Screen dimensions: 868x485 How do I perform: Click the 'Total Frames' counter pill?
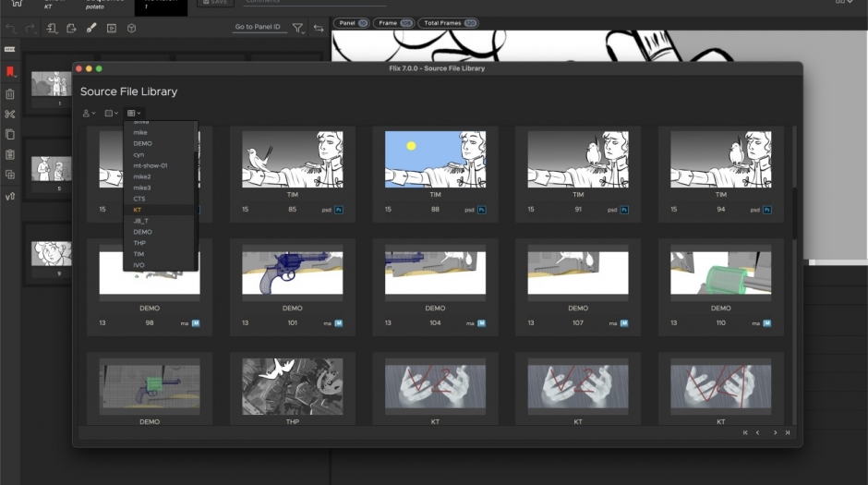coord(449,23)
